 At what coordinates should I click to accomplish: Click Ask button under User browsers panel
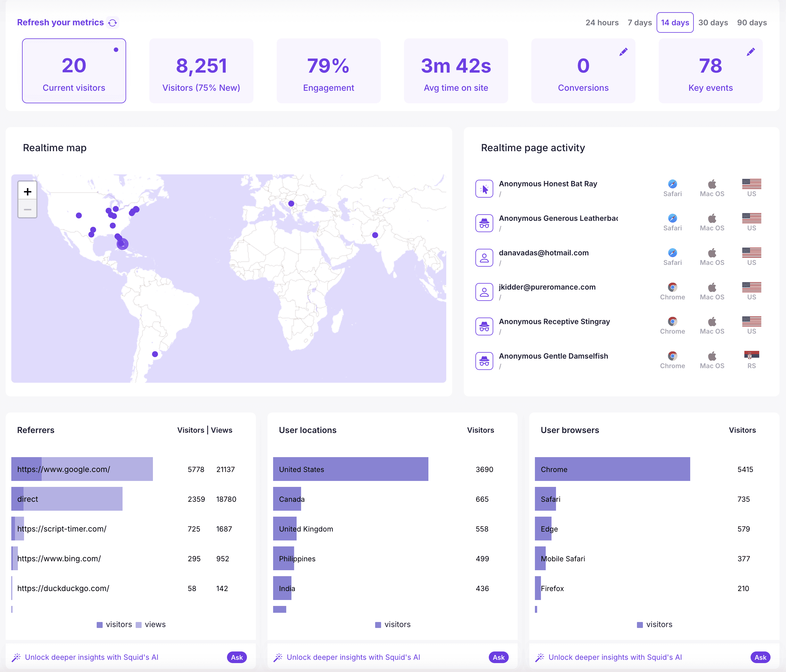coord(760,657)
